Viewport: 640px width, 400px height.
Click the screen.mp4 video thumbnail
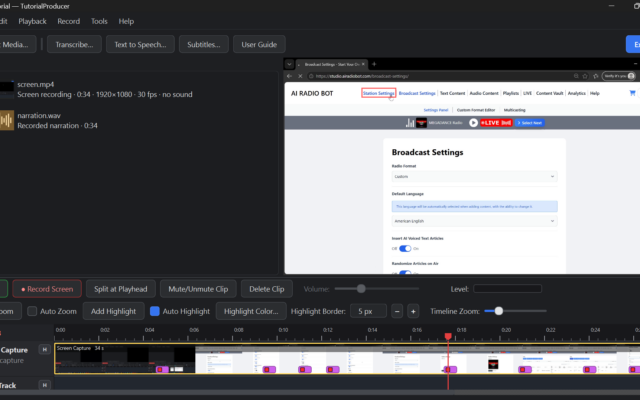7,89
